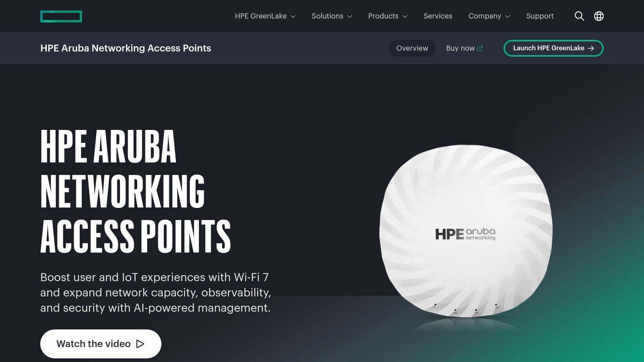Viewport: 644px width, 362px height.
Task: Click the play triangle icon in Watch the video
Action: point(140,344)
